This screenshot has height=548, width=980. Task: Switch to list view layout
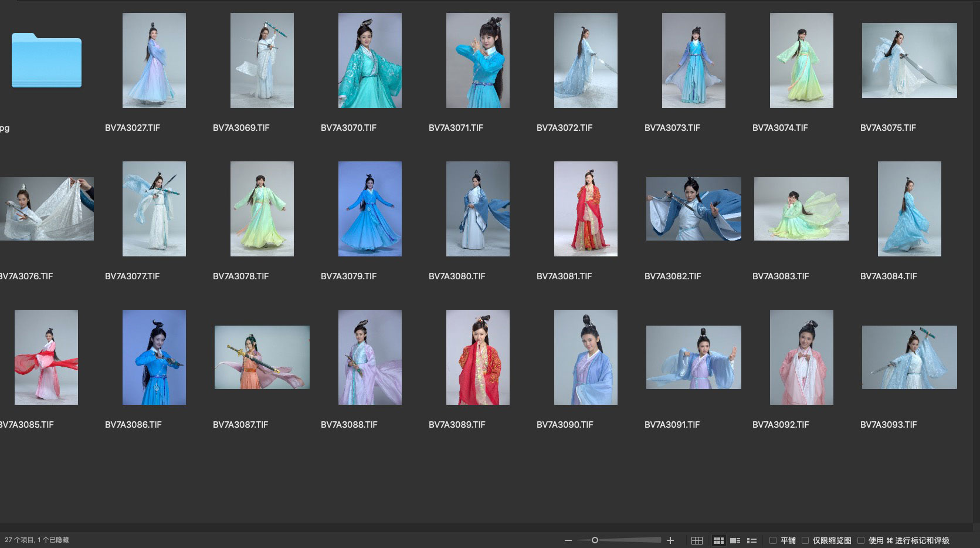752,540
